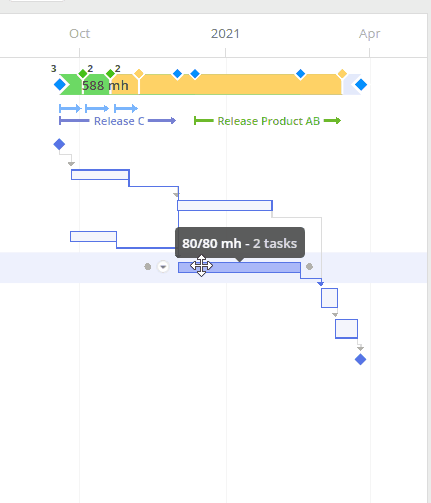Click the third light-blue sprint arrow segment
The image size is (431, 503).
coord(126,108)
